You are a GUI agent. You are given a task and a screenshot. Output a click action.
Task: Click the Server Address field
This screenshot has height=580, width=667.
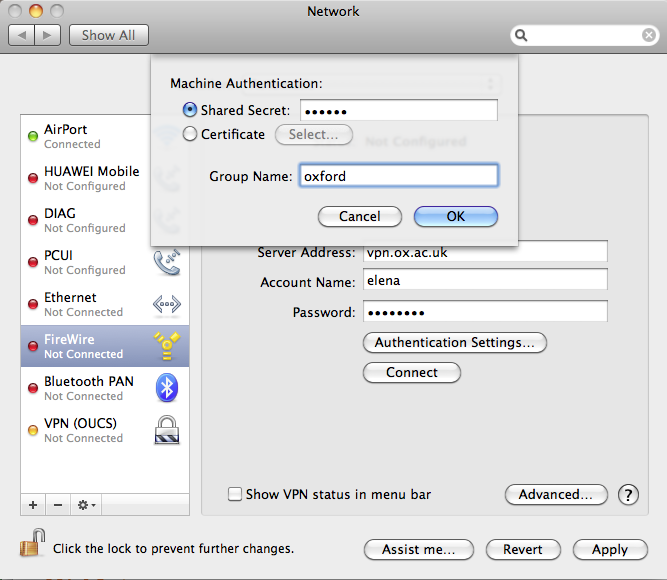tap(485, 252)
